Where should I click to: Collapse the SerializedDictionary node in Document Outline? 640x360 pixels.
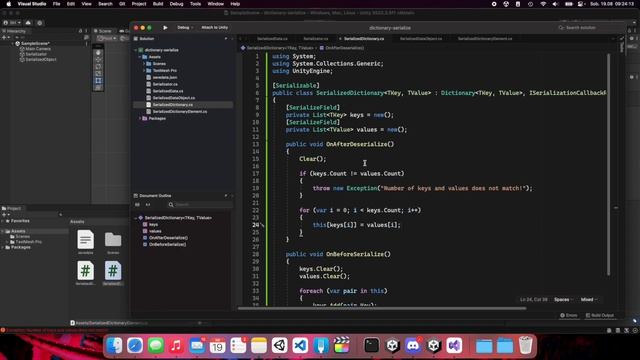tap(136, 218)
